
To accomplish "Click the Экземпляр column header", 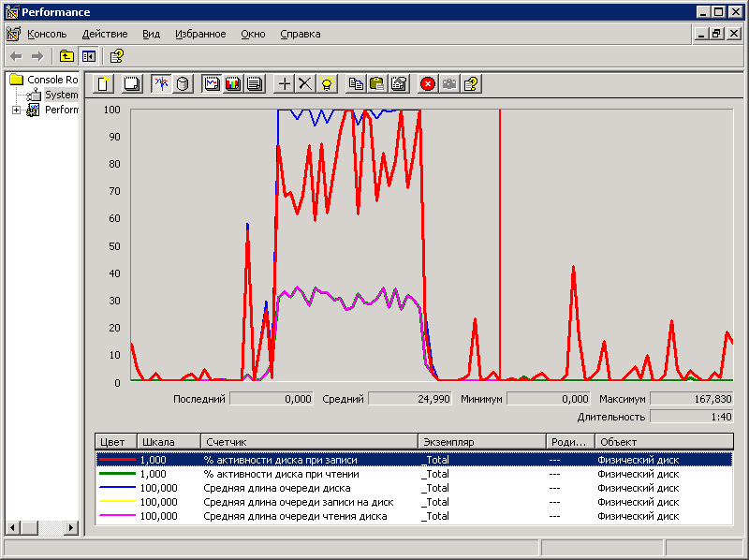I will [481, 441].
